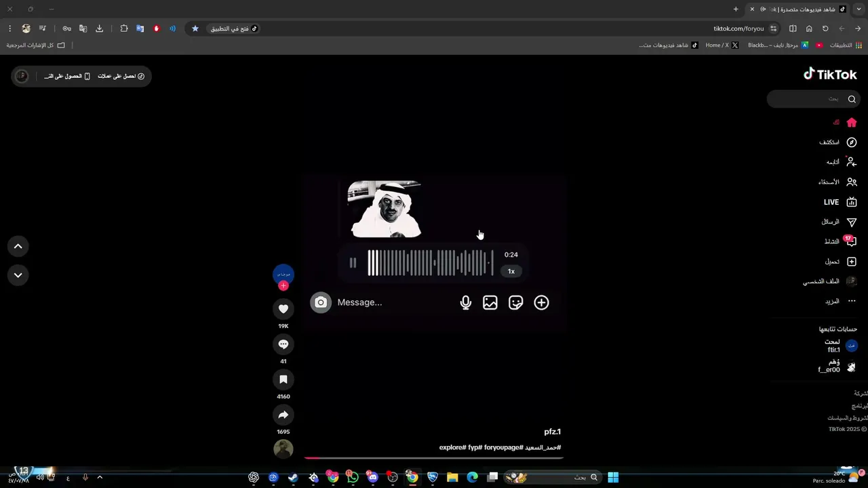Open the Upload plus icon in sidebar
The image size is (868, 488).
[x=852, y=262]
